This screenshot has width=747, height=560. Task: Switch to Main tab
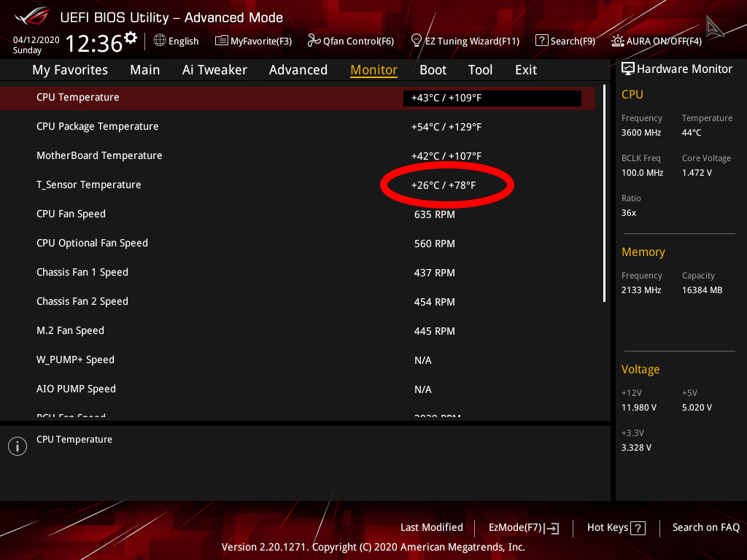145,70
